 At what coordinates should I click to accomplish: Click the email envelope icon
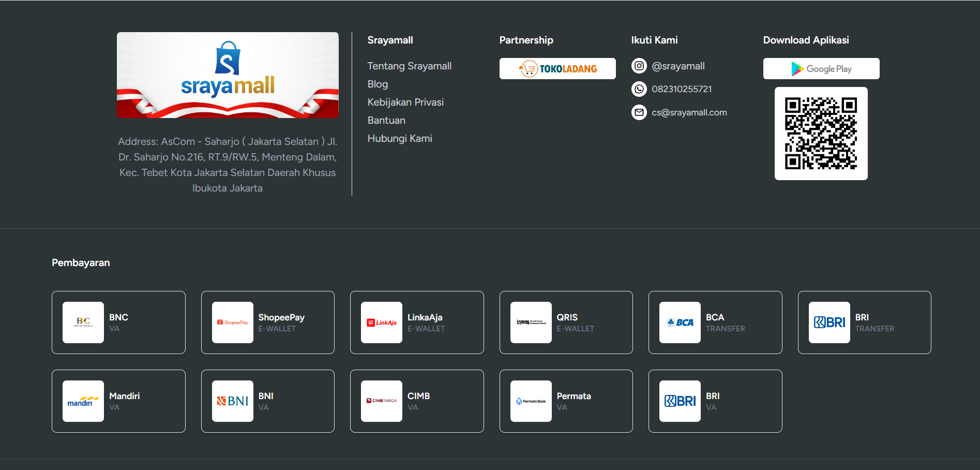(639, 112)
